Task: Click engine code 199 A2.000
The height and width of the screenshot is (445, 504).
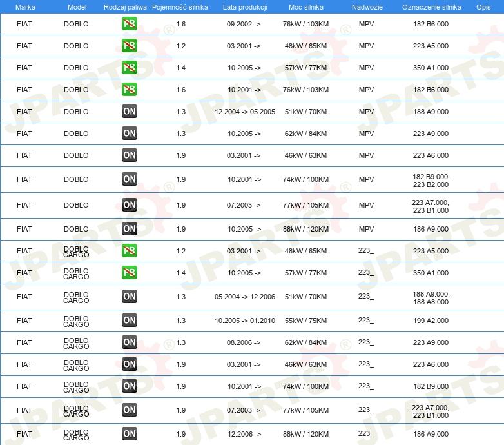Action: 431,321
